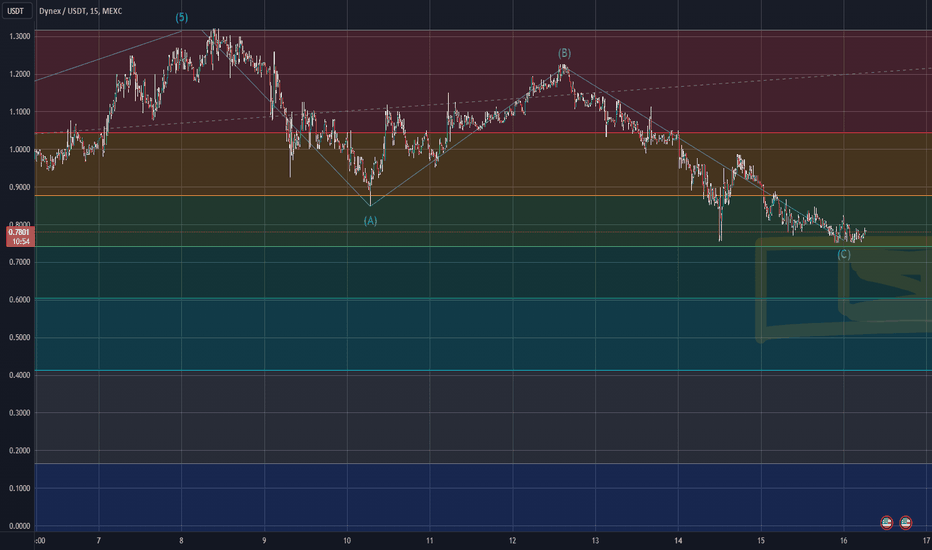Select the cyan Fibonacci line near 0.4000
The width and height of the screenshot is (932, 550).
[483, 370]
